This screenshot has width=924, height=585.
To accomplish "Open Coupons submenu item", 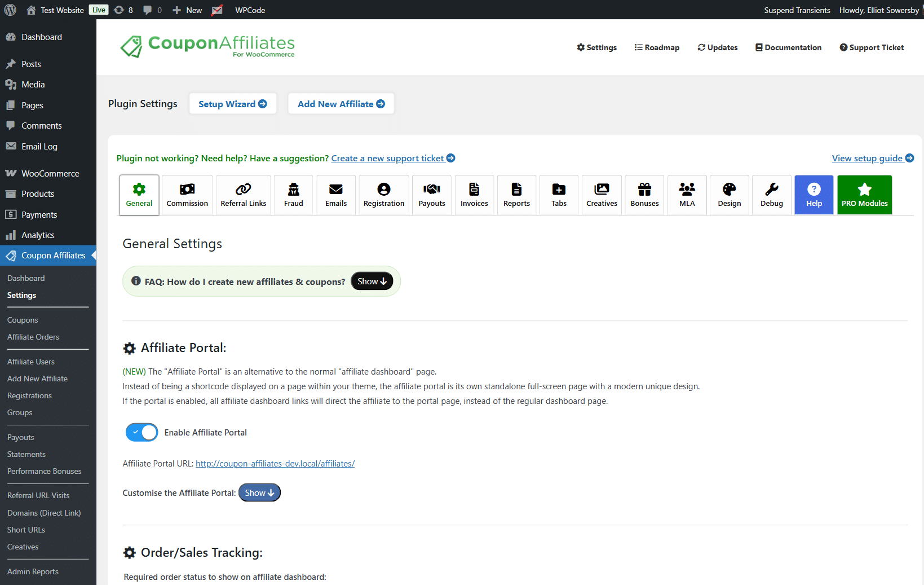I will point(23,320).
